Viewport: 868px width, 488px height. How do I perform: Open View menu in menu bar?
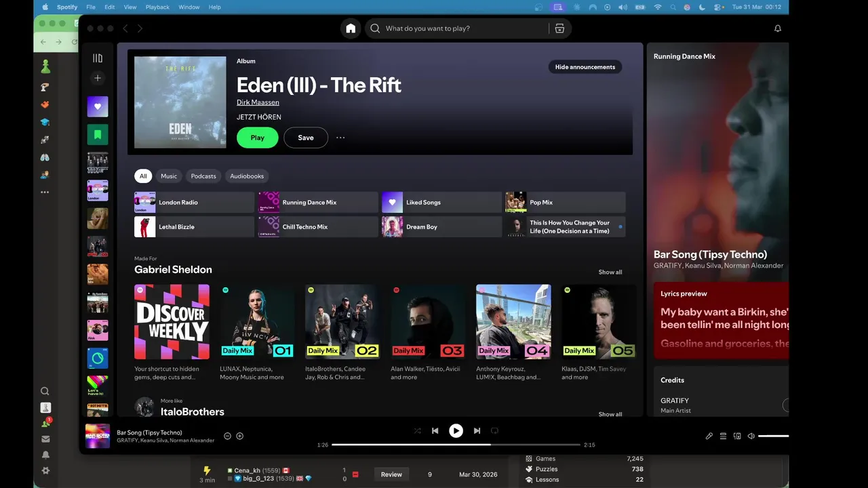tap(130, 7)
